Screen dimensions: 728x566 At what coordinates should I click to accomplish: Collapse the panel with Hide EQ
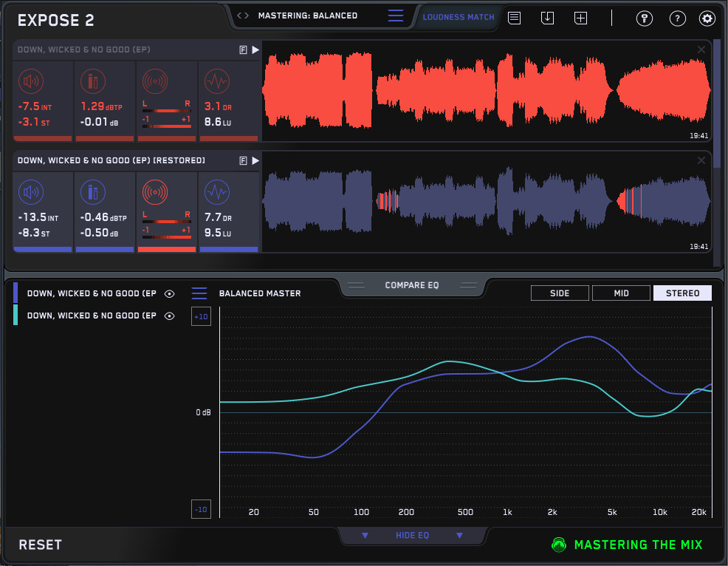tap(412, 535)
